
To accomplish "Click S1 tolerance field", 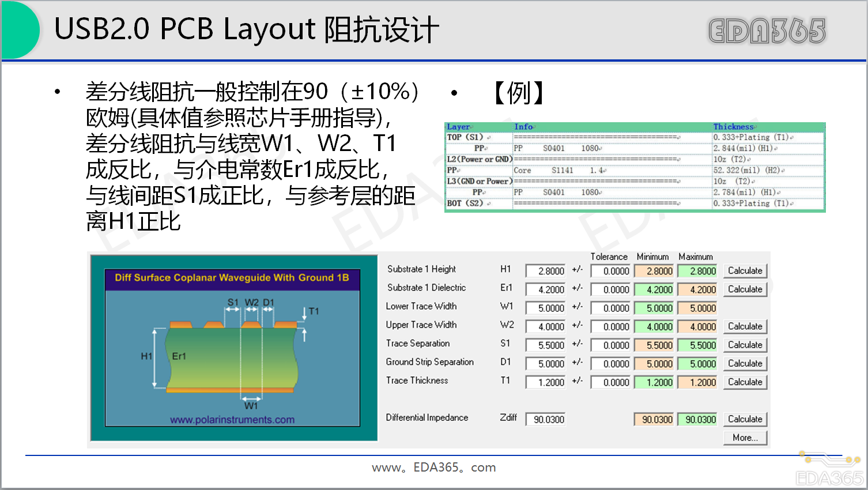I will [x=611, y=345].
